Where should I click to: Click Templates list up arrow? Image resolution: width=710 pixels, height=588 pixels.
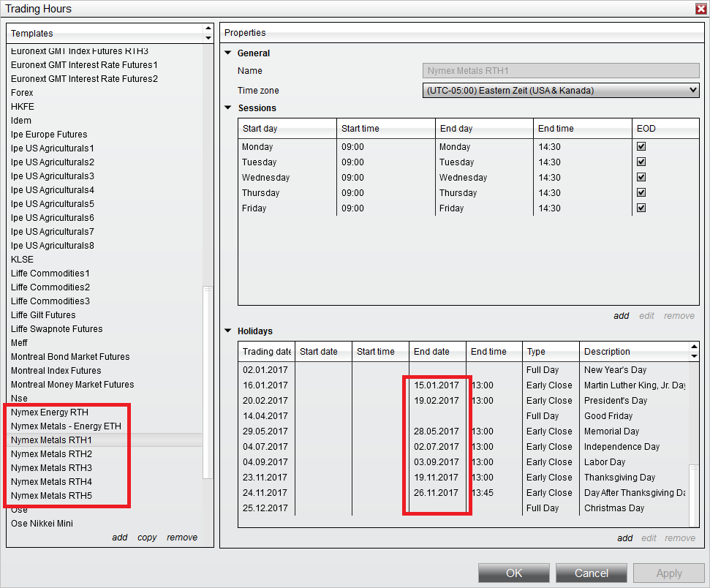click(x=208, y=28)
